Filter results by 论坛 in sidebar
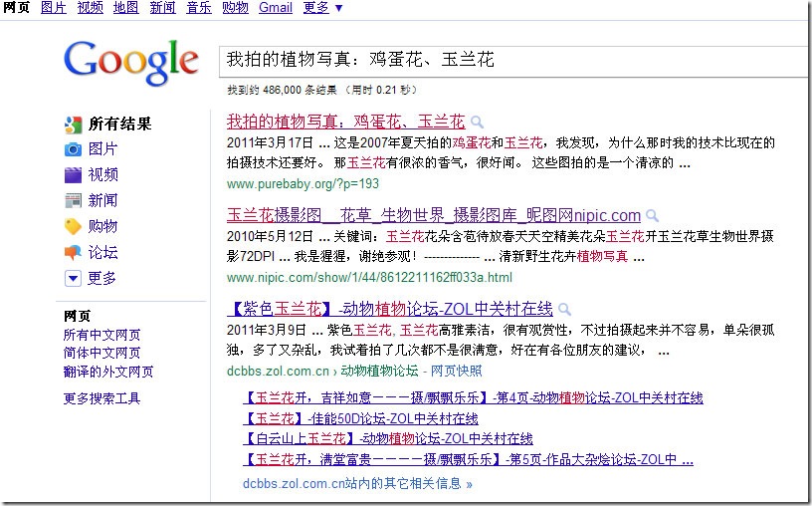This screenshot has width=812, height=506. pos(103,252)
